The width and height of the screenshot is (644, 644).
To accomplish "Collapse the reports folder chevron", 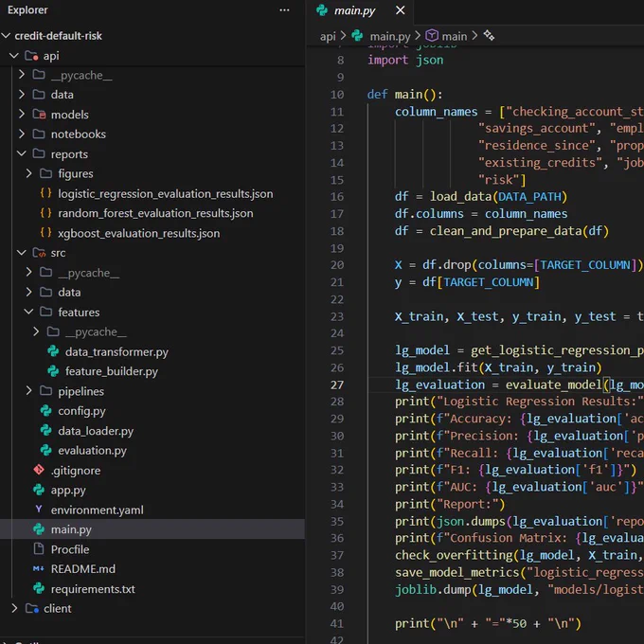I will 22,153.
